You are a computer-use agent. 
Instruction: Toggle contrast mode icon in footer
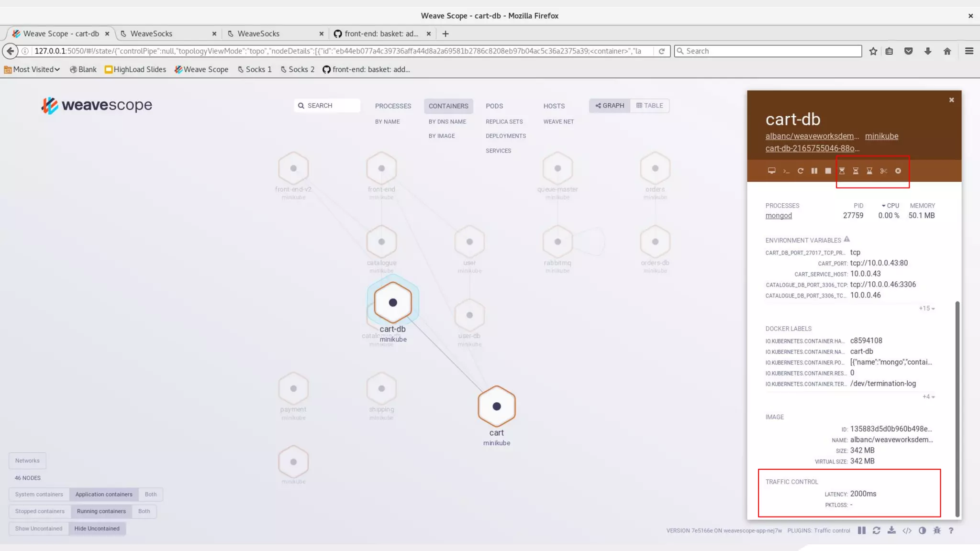pyautogui.click(x=922, y=530)
